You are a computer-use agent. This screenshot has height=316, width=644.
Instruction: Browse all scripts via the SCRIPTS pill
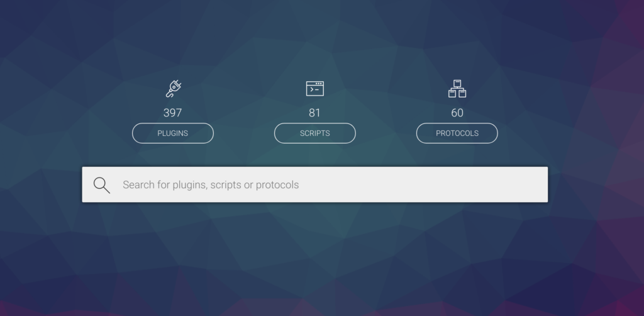(315, 133)
